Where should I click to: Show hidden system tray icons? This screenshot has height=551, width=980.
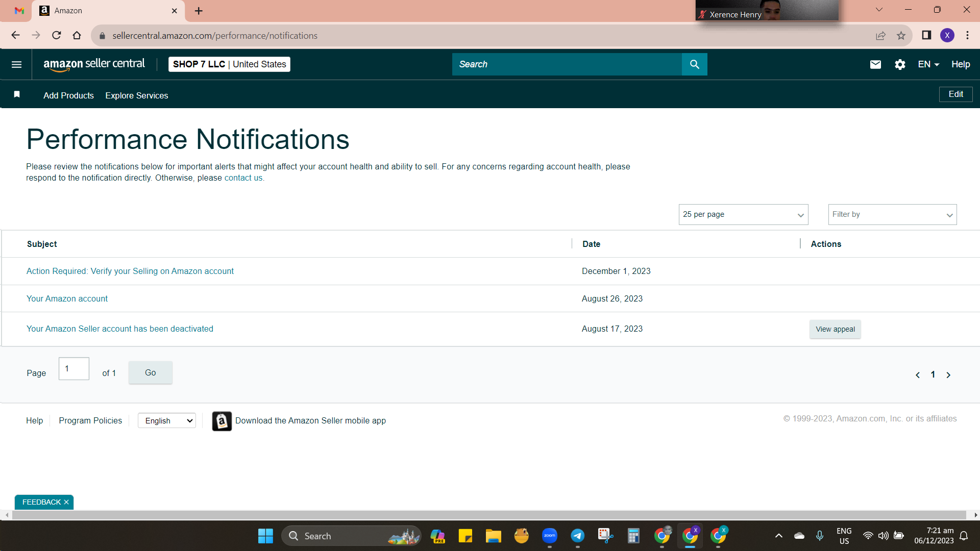click(x=778, y=536)
